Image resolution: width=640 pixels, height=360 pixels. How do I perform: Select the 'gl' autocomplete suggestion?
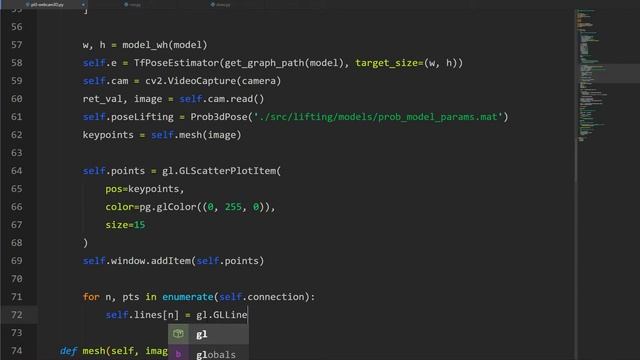click(208, 334)
